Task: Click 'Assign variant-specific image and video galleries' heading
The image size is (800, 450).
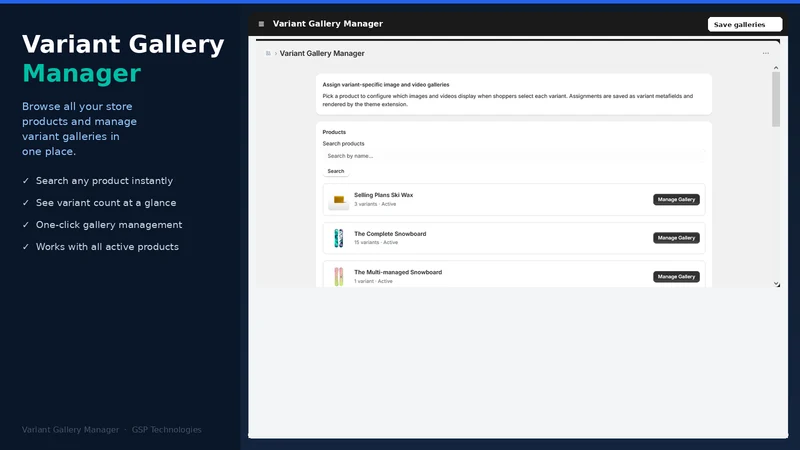Action: [x=386, y=85]
